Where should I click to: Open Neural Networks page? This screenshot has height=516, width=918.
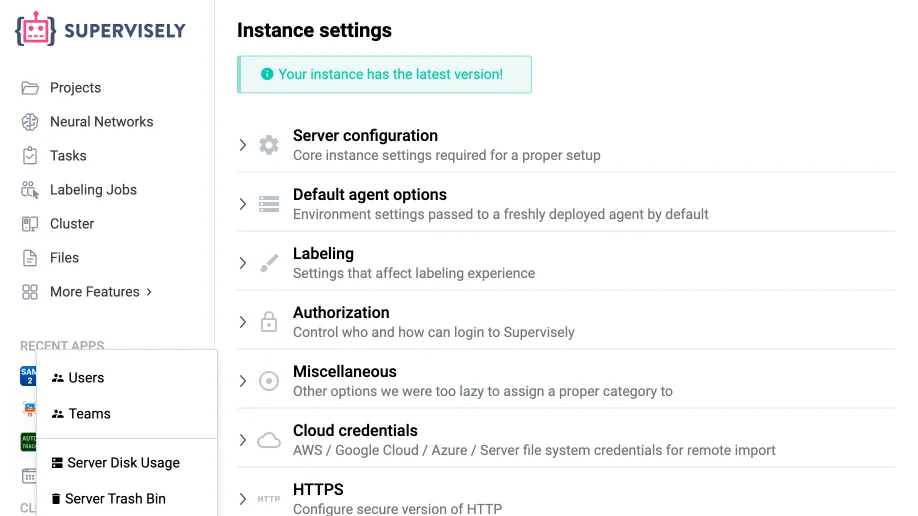pyautogui.click(x=102, y=122)
